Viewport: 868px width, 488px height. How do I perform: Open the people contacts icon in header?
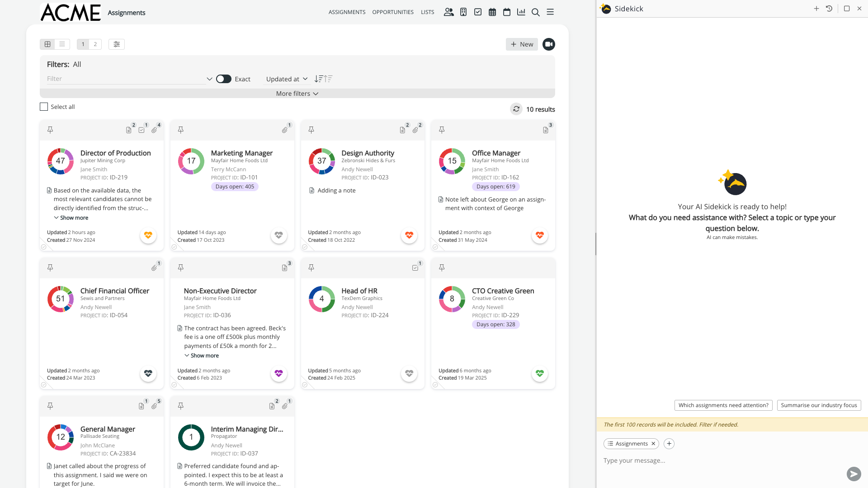click(448, 12)
